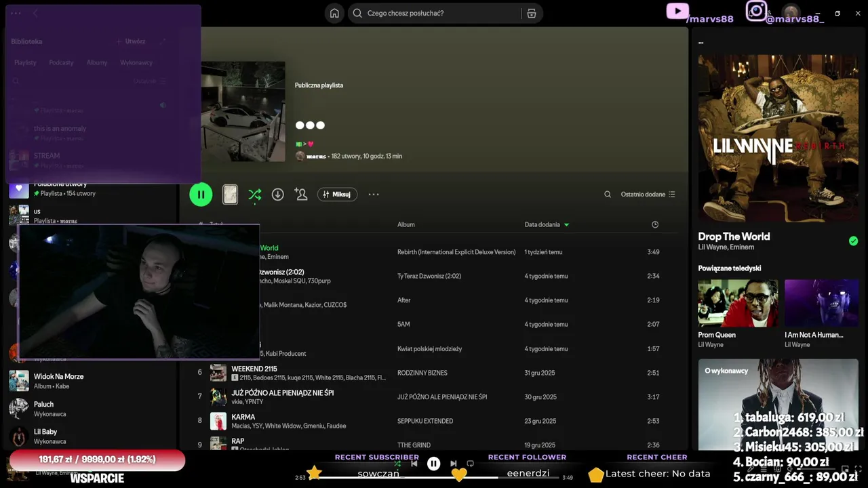Viewport: 868px width, 488px height.
Task: Open the three-dot app menu at top left
Action: tap(16, 13)
